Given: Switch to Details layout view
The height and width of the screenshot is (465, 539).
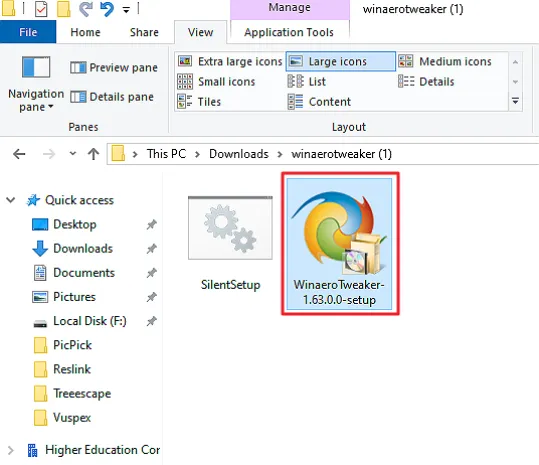Looking at the screenshot, I should (426, 82).
